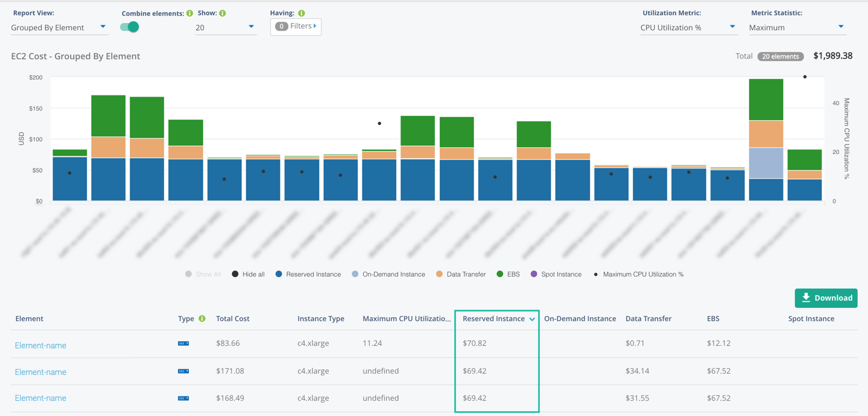868x416 pixels.
Task: Click sort arrow on Reserved Instance column
Action: [x=532, y=319]
